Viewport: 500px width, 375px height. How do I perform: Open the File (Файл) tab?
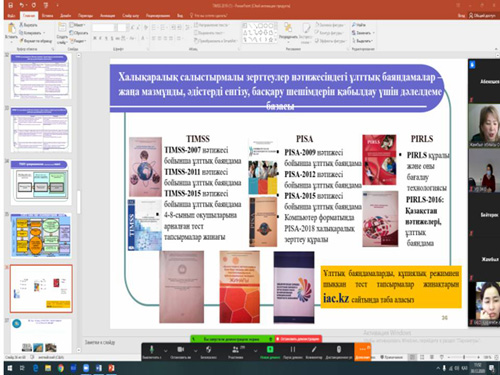(11, 15)
